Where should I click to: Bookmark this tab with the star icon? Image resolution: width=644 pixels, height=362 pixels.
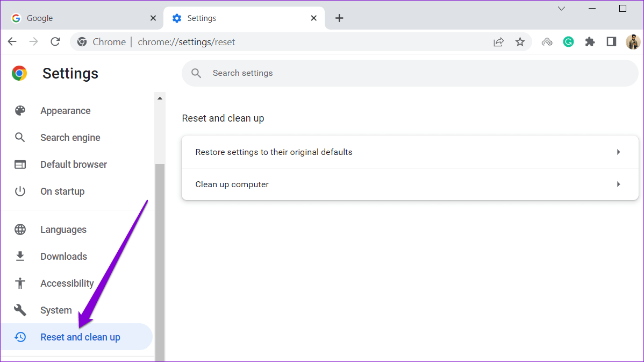click(x=520, y=42)
